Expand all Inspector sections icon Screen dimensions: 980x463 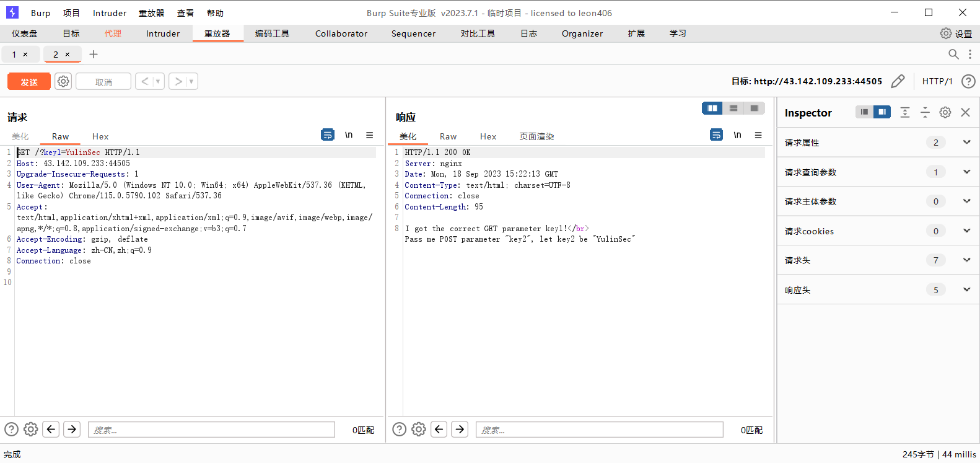(x=905, y=112)
